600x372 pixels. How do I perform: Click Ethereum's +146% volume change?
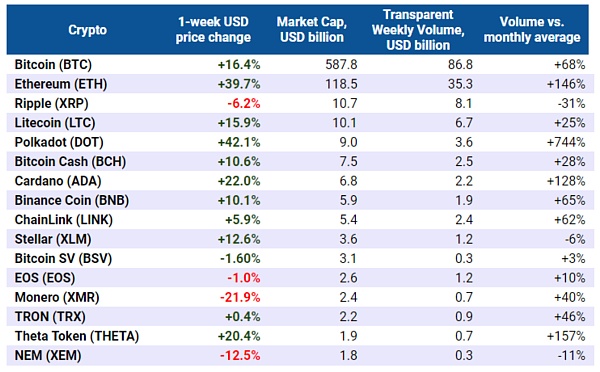point(566,84)
